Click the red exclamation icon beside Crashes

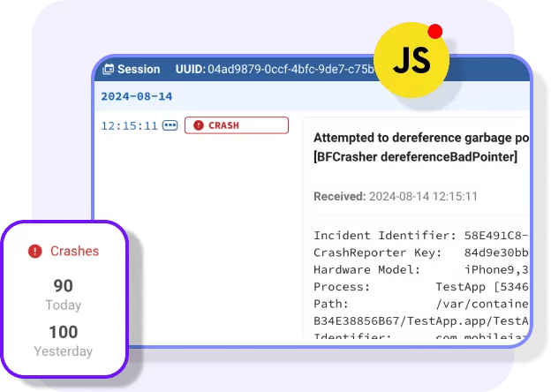pyautogui.click(x=35, y=251)
